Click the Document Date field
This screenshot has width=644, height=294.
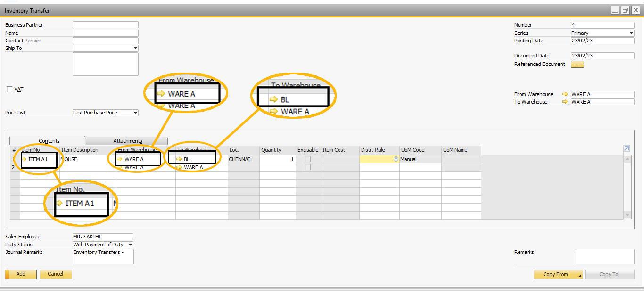coord(603,56)
